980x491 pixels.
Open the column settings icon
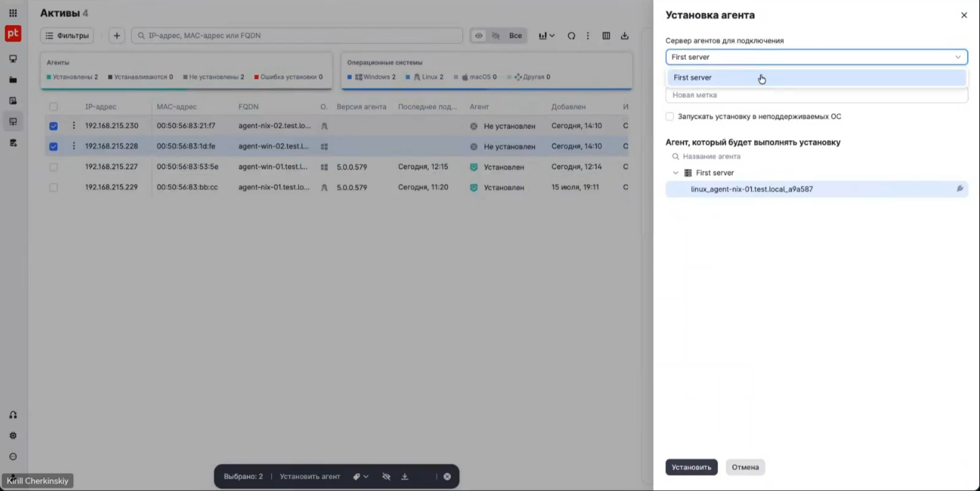click(606, 36)
